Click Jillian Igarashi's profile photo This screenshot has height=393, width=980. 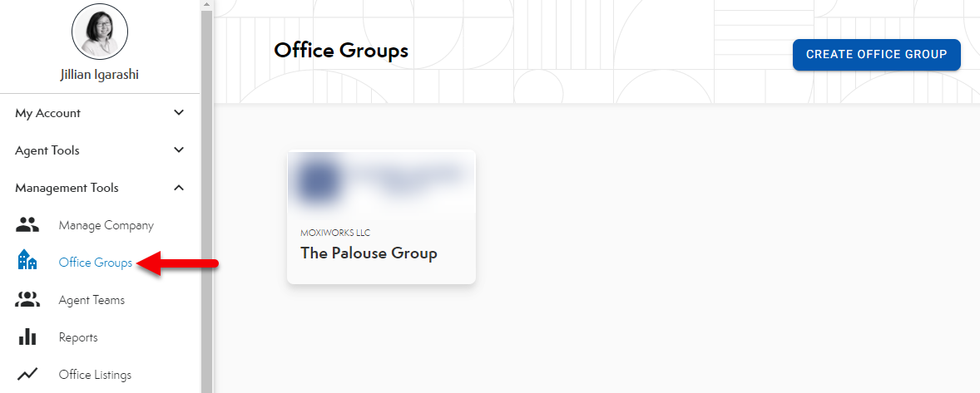[100, 31]
